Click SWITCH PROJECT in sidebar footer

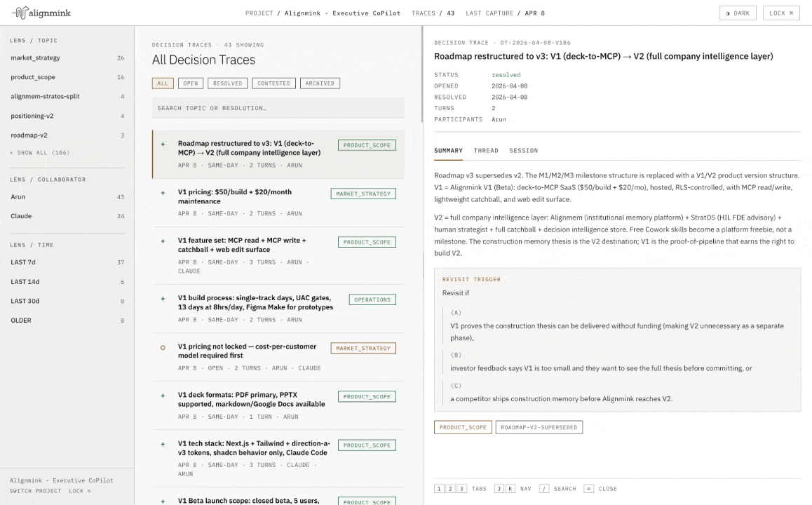[35, 491]
